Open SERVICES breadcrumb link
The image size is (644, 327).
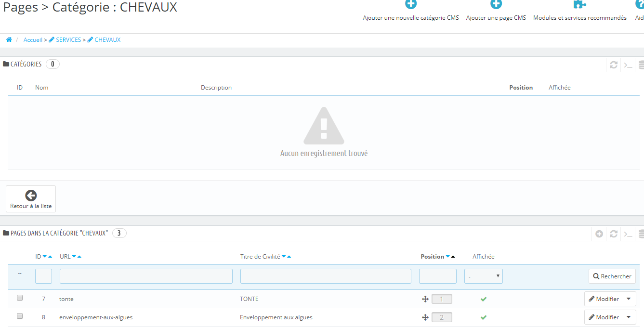click(68, 40)
